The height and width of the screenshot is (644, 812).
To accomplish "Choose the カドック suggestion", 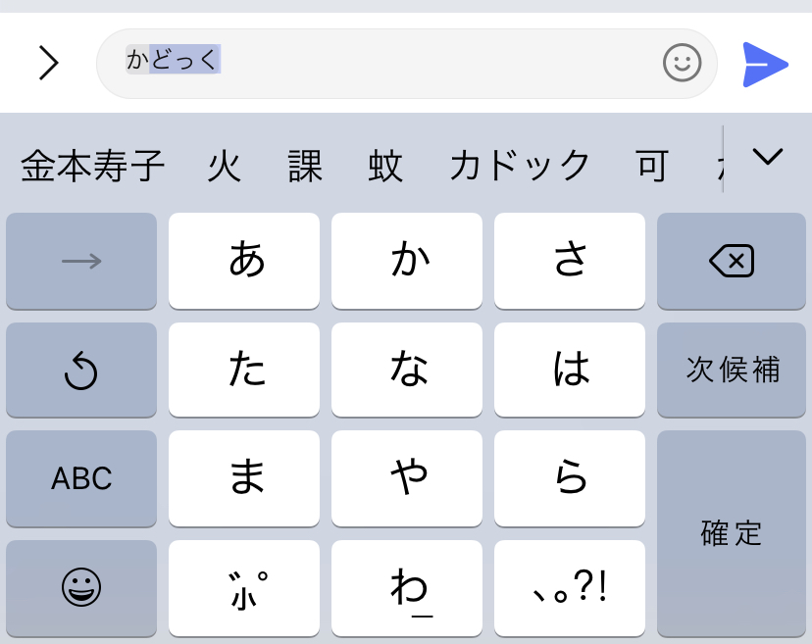I will pyautogui.click(x=520, y=167).
